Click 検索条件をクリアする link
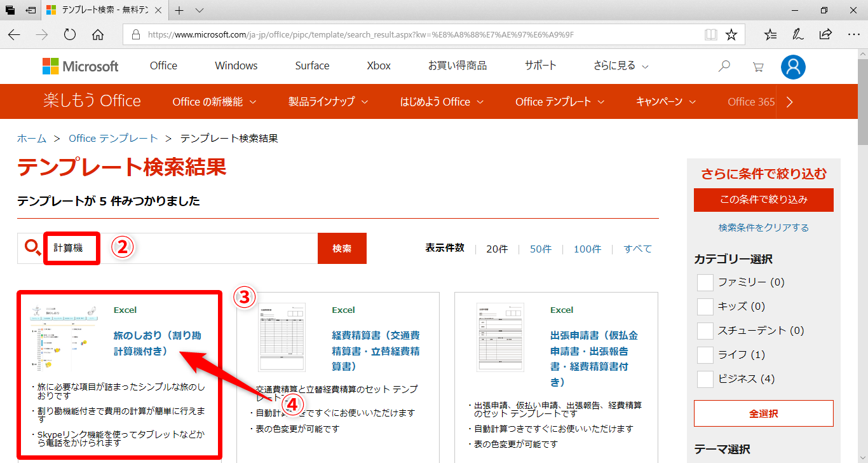 (x=764, y=227)
